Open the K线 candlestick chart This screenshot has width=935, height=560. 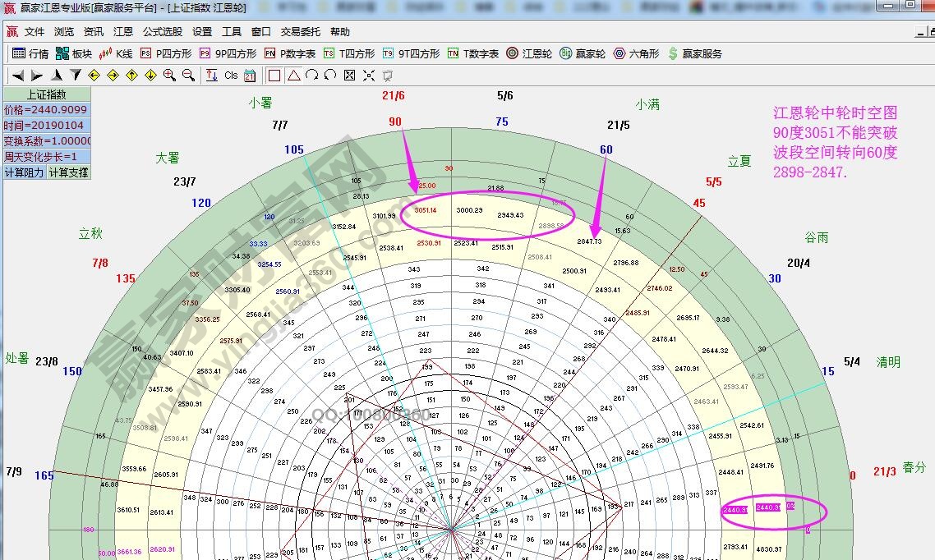click(115, 53)
